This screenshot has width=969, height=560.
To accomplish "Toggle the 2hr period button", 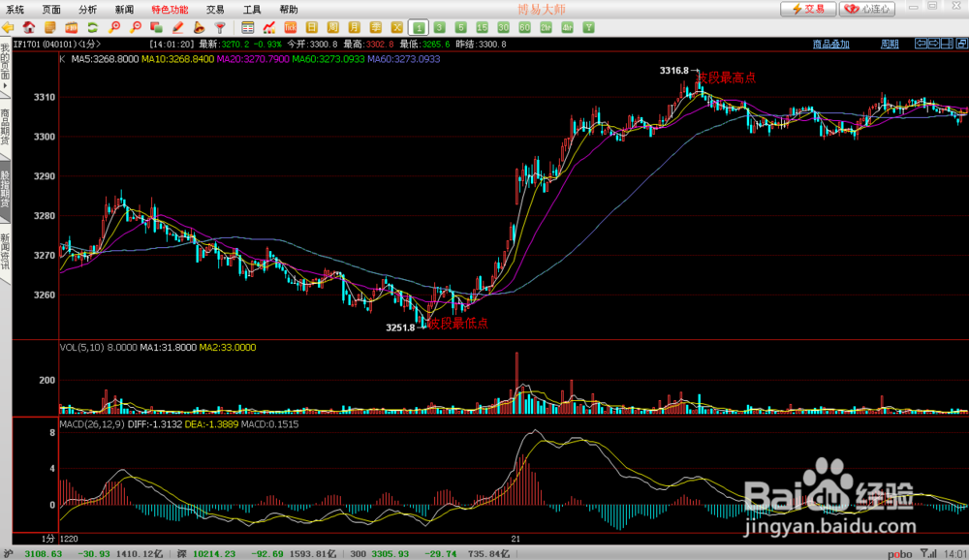I will (x=546, y=27).
